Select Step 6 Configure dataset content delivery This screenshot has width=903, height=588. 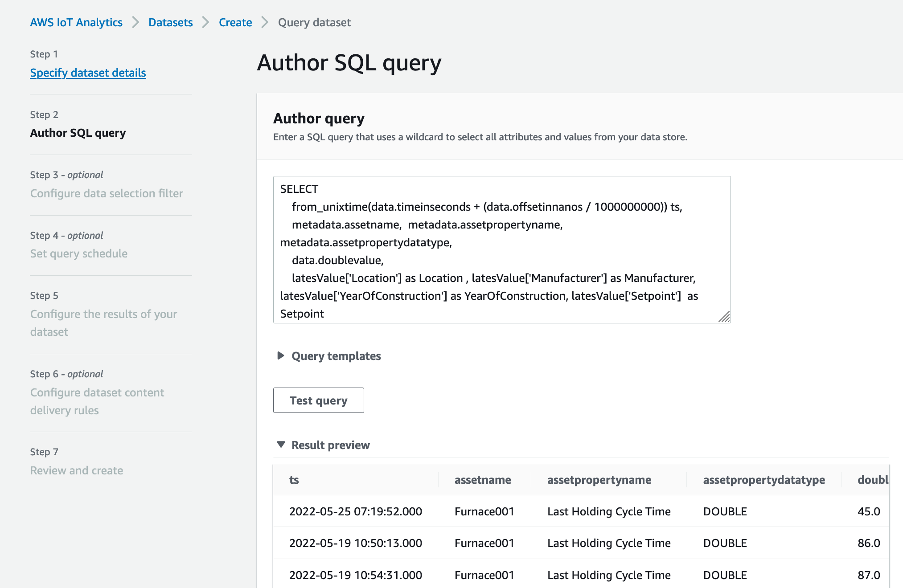tap(98, 400)
